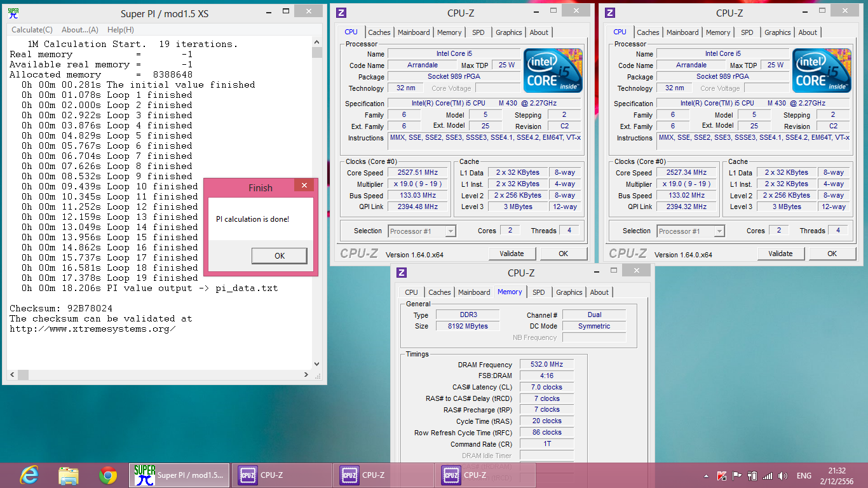The image size is (868, 488).
Task: Click the Intel Core i5 logo in left CPU-Z window
Action: tap(553, 71)
